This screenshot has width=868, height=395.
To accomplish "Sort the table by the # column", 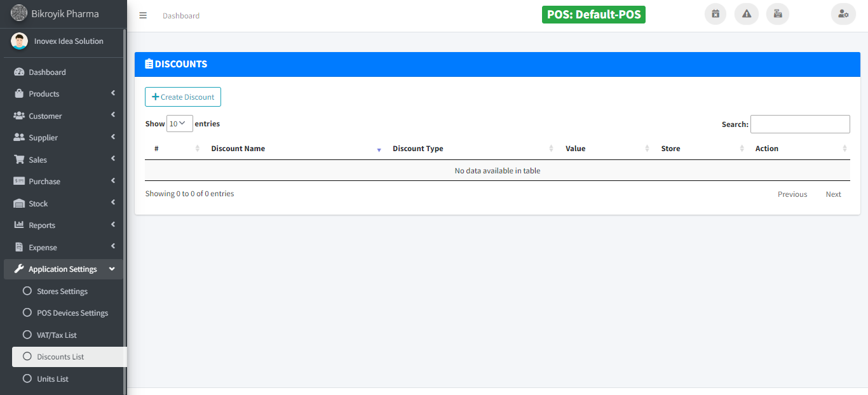I will [176, 149].
